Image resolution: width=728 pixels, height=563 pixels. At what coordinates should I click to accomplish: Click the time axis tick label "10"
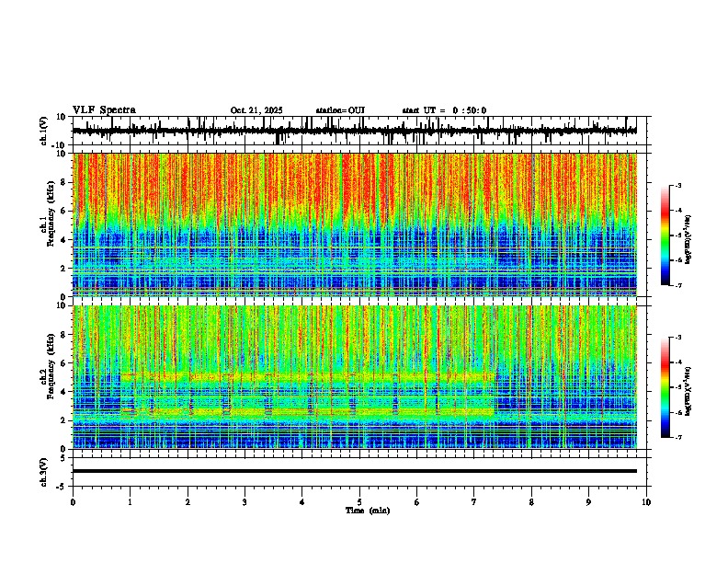click(646, 502)
